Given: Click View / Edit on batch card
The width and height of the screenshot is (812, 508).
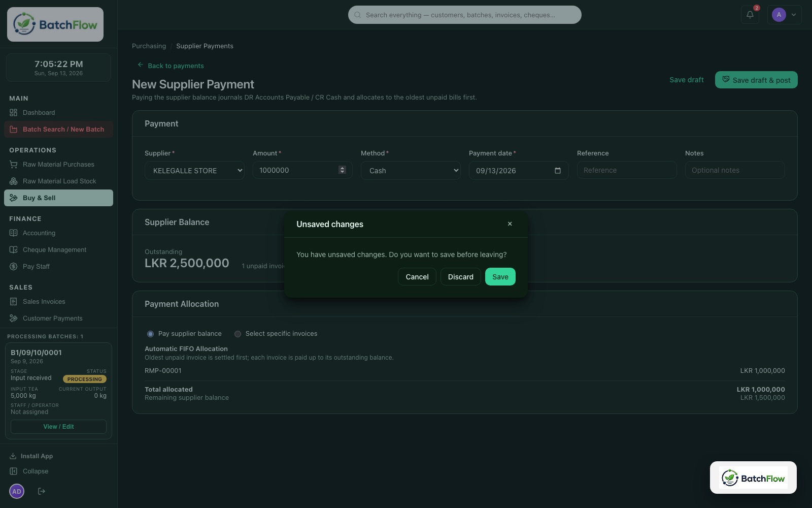Looking at the screenshot, I should 58,427.
